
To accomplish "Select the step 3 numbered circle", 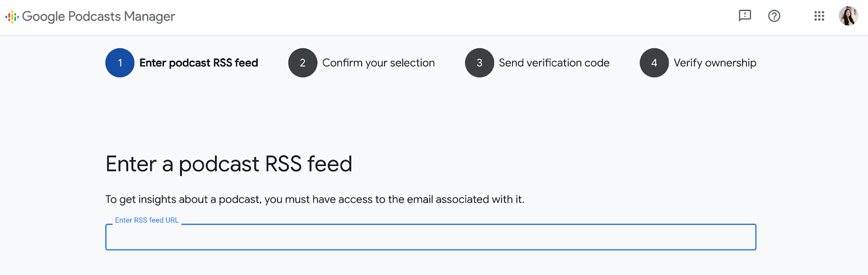I will click(x=480, y=63).
